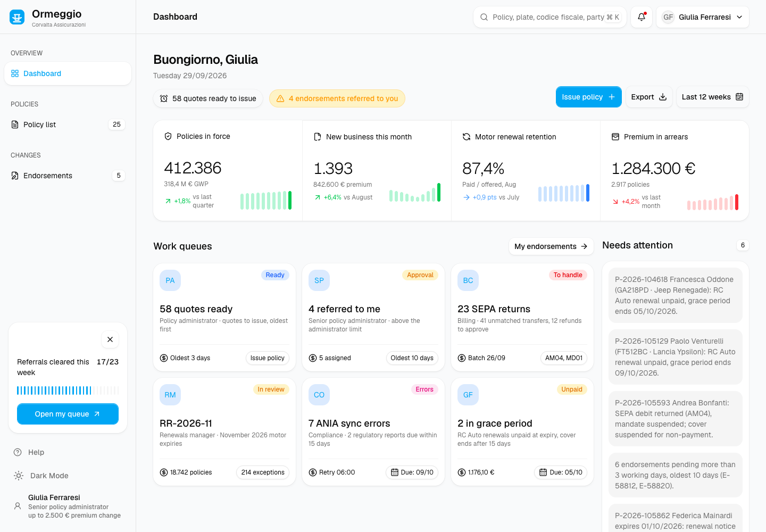Open the Last 12 weeks period selector
766x532 pixels.
713,97
